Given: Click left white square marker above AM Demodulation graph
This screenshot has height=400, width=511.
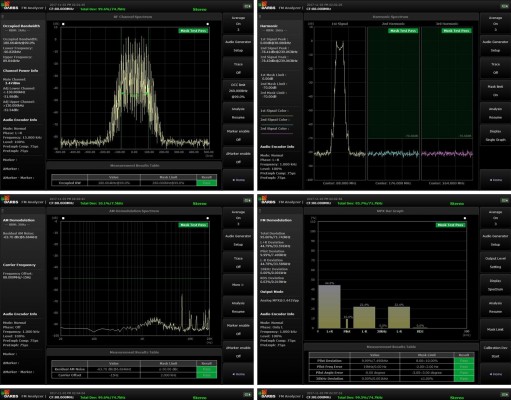Looking at the screenshot, I should tap(63, 218).
